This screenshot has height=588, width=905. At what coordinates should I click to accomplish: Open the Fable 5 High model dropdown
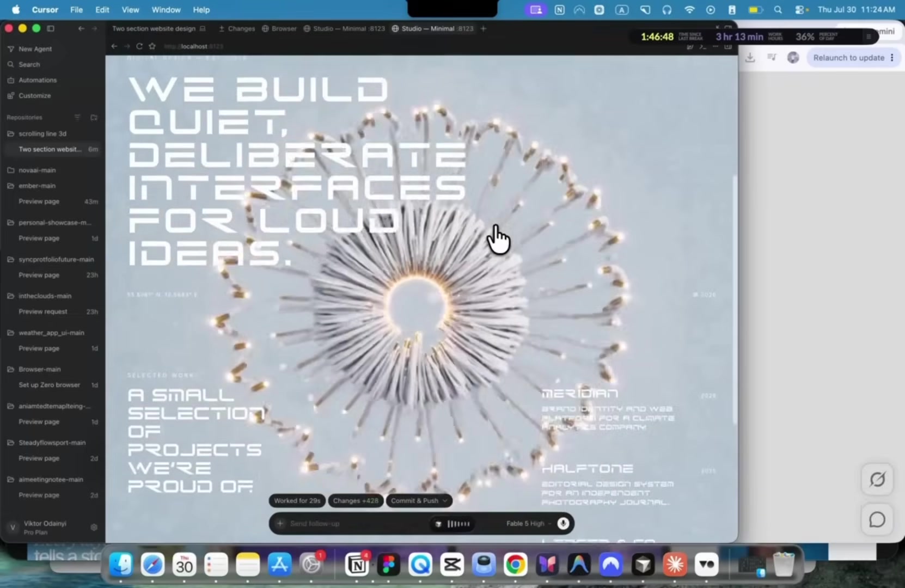point(528,524)
